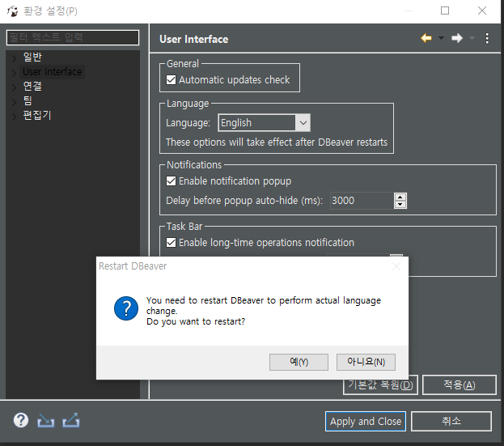Select 일반 in the preferences tree
504x446 pixels.
[x=32, y=57]
